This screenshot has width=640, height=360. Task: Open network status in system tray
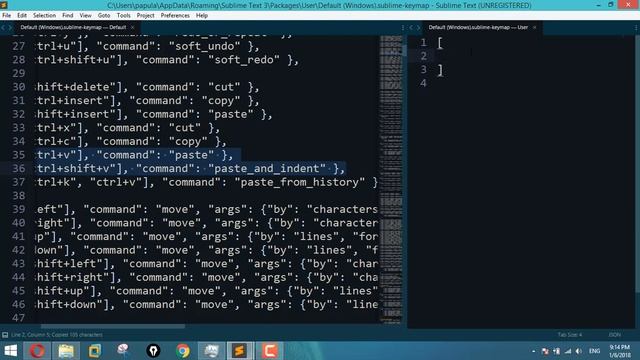click(567, 351)
